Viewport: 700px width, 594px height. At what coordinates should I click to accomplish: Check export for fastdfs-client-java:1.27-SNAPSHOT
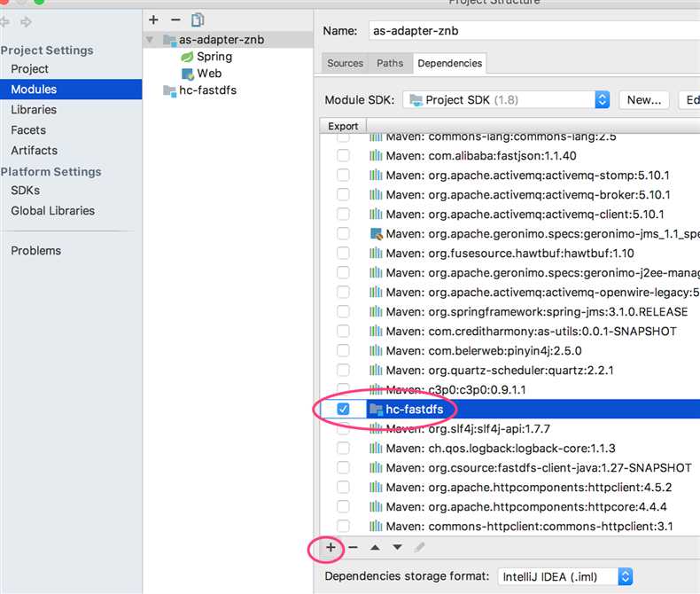pos(343,467)
